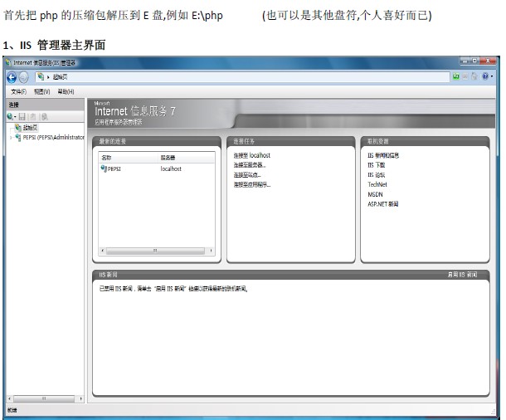Click the IIS 新闻 panel header title

pos(108,275)
